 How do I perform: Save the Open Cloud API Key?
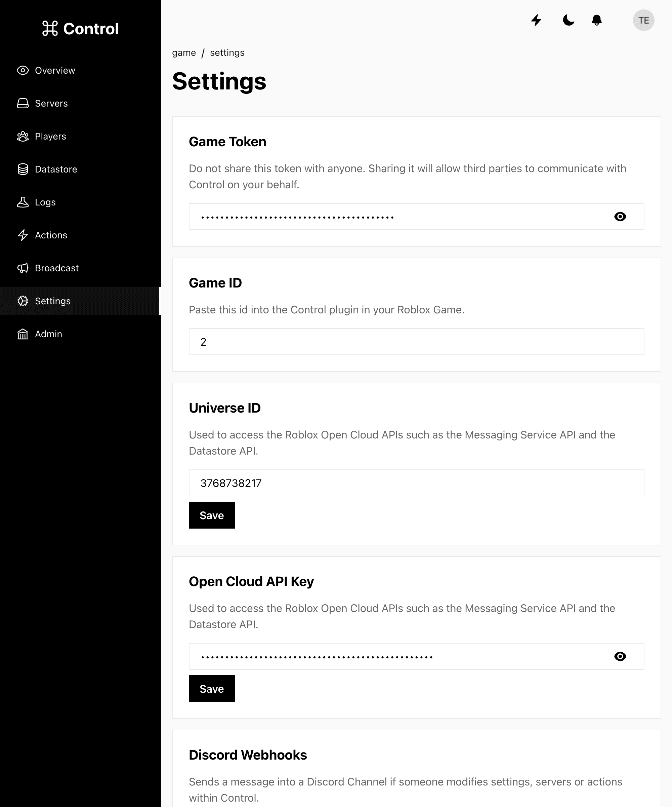[212, 688]
